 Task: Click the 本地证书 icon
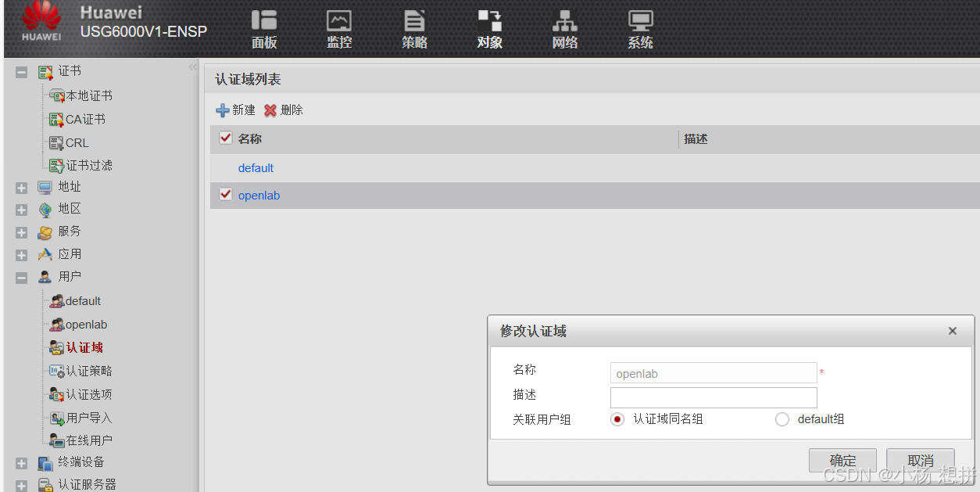57,95
